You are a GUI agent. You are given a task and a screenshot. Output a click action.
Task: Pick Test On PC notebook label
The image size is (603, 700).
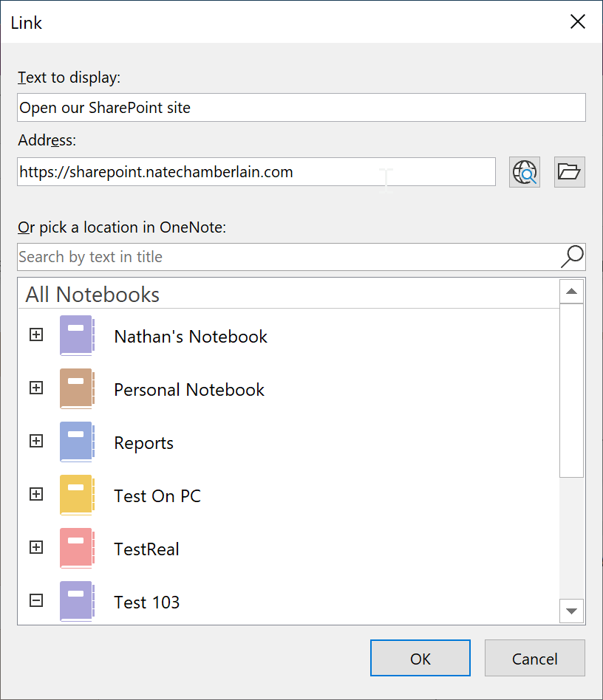click(157, 496)
